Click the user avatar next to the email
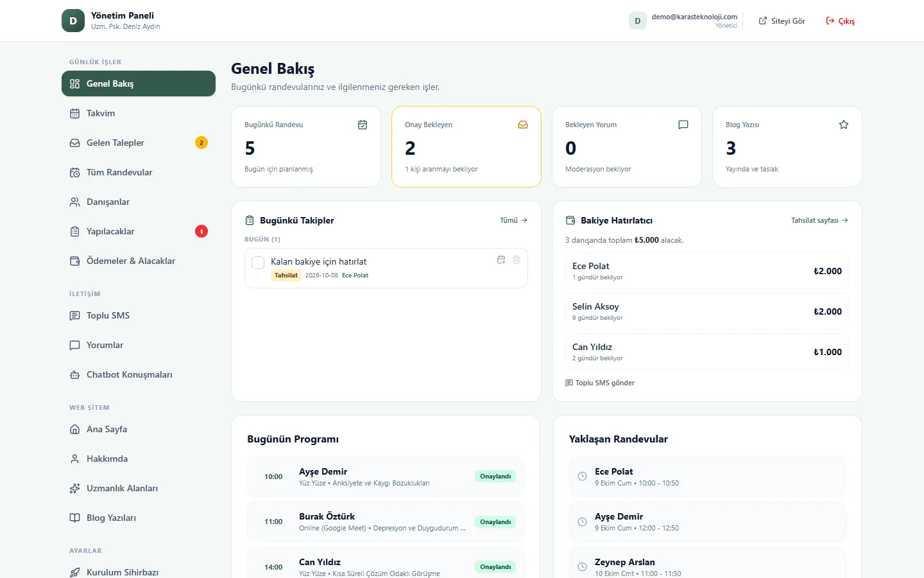Image resolution: width=924 pixels, height=578 pixels. 637,21
